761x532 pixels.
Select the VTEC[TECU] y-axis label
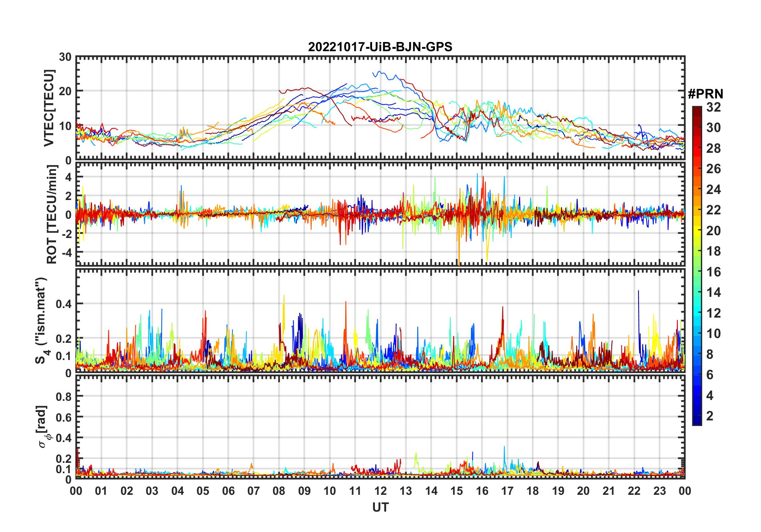[49, 108]
